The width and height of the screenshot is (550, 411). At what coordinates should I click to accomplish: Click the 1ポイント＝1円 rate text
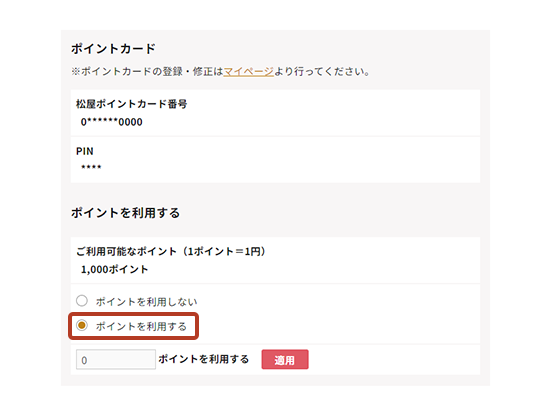click(x=223, y=251)
